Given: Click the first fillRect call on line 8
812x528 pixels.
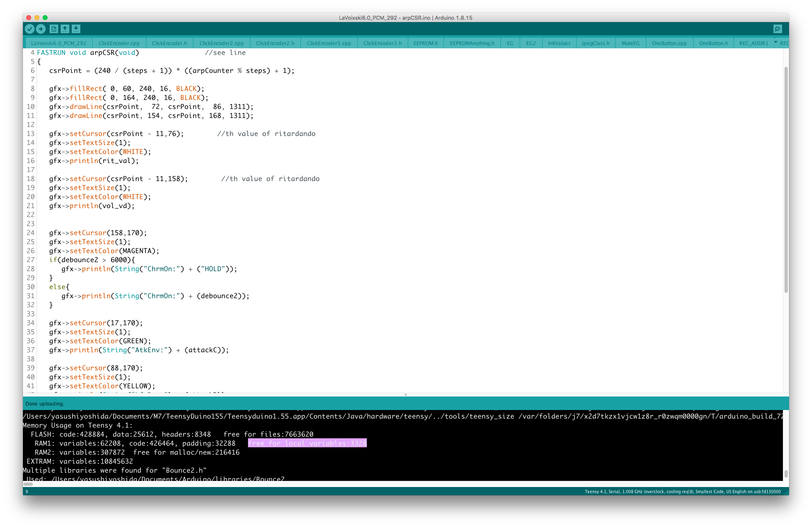Looking at the screenshot, I should click(x=127, y=88).
